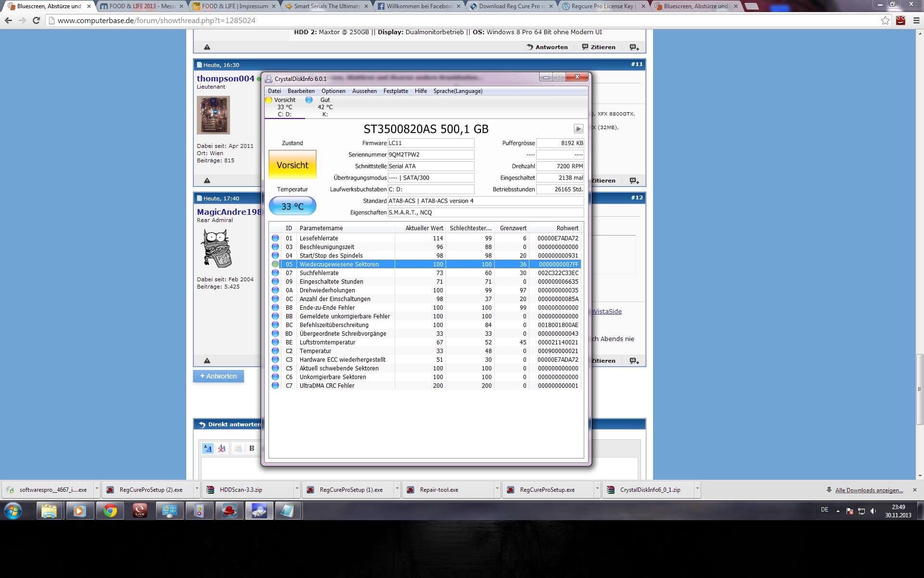Image resolution: width=924 pixels, height=578 pixels.
Task: Click the yellow Vorsicht health status button
Action: [292, 165]
